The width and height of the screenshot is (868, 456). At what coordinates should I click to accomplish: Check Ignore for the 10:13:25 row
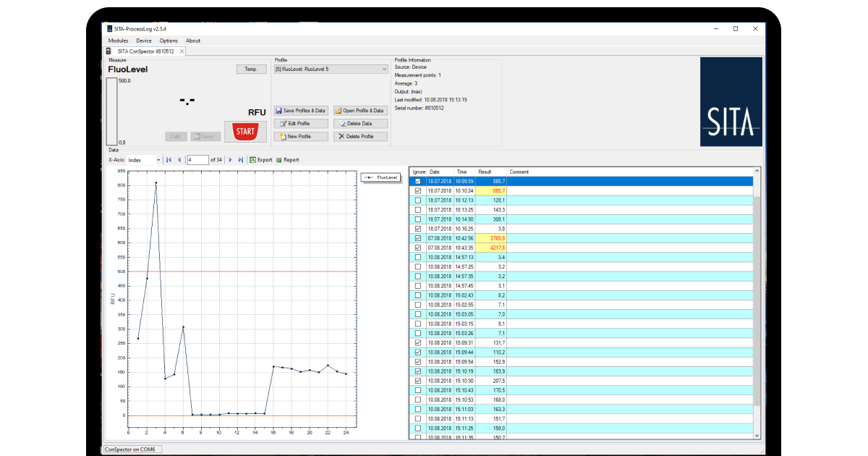click(x=417, y=209)
